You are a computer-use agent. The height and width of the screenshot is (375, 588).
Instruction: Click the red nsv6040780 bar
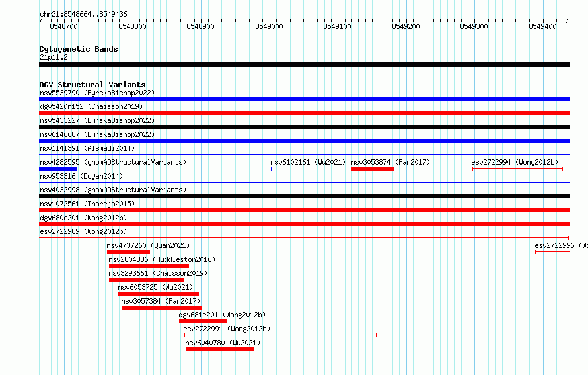click(220, 349)
